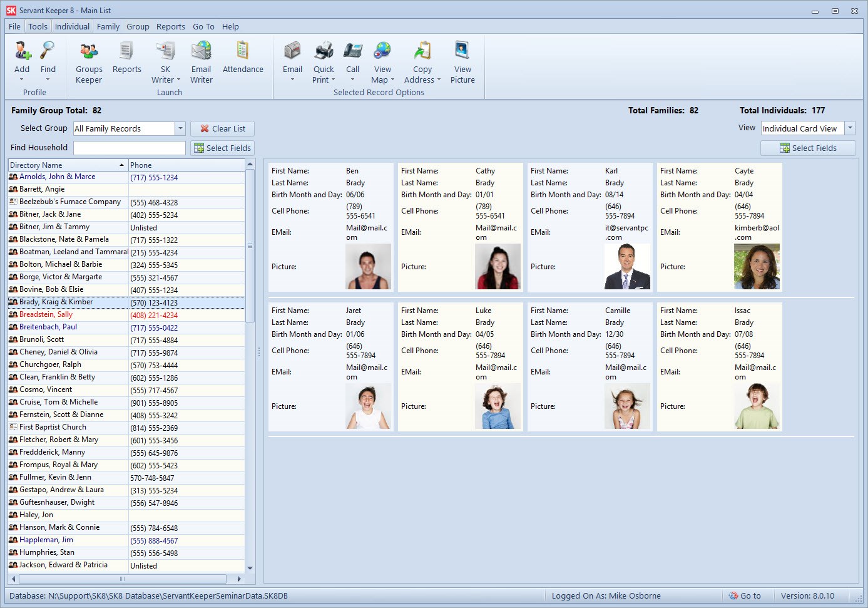Click the Select Fields button above the card view
Screen dimensions: 868x608
pos(808,148)
